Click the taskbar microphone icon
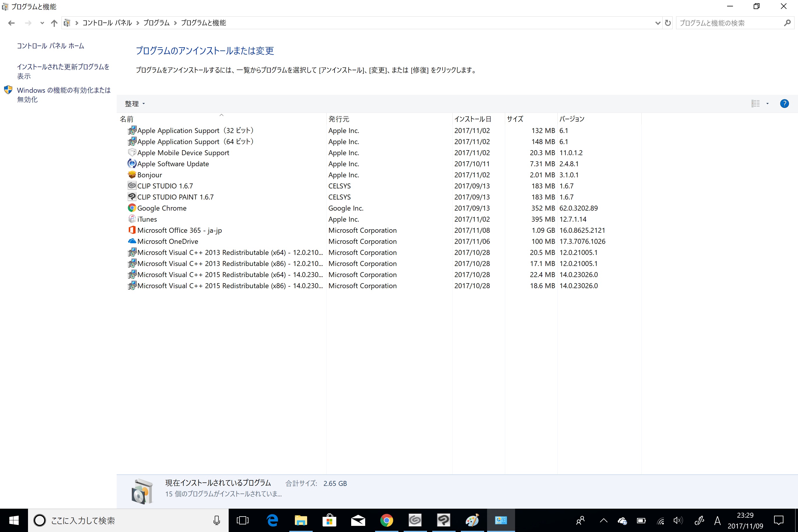Viewport: 798px width, 532px height. tap(216, 520)
